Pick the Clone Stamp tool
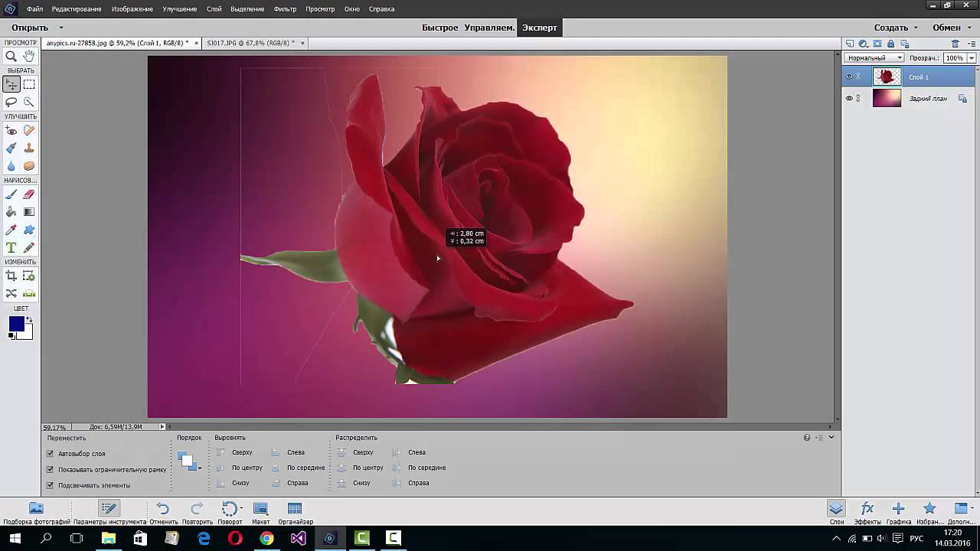The image size is (980, 551). point(29,148)
